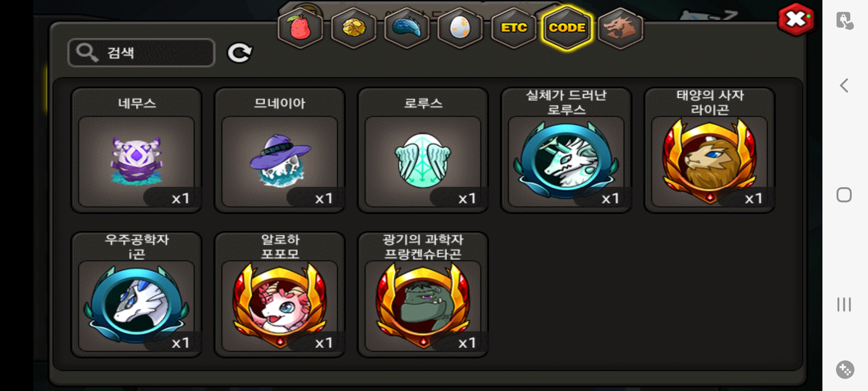Open the red fruit food tab

click(300, 28)
